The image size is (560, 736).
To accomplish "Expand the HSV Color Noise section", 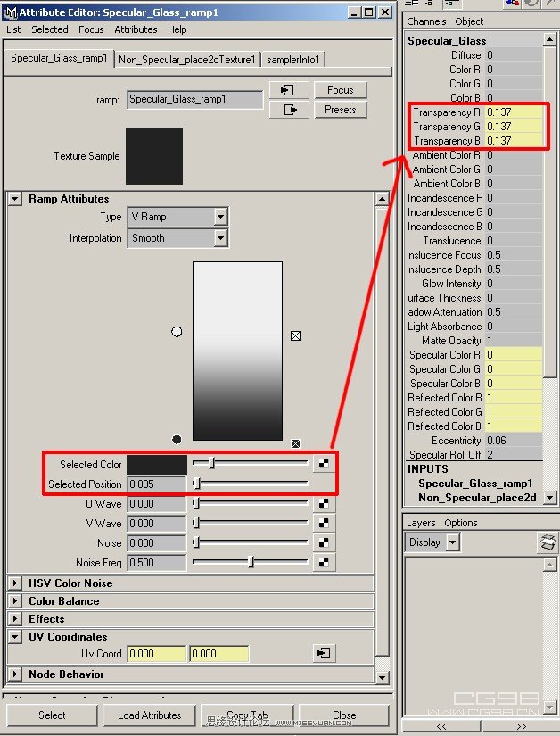I will [15, 583].
